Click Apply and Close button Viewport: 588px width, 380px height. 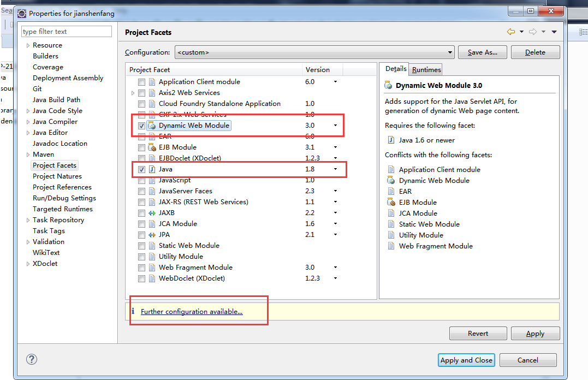point(466,360)
